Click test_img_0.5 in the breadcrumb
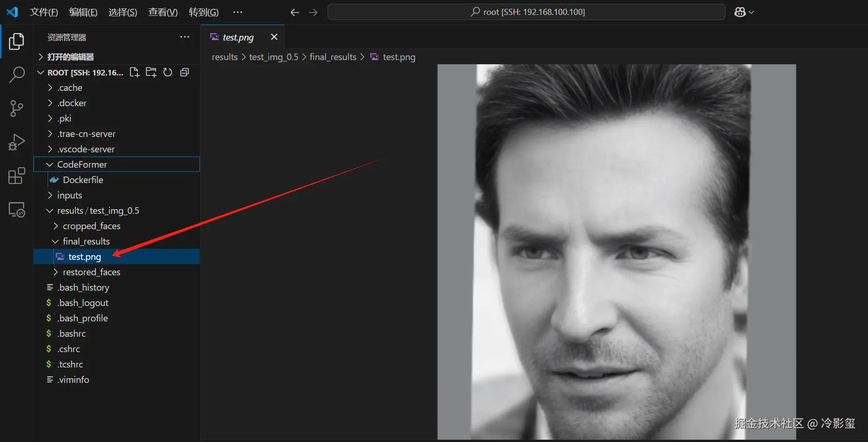This screenshot has width=868, height=442. pos(273,57)
